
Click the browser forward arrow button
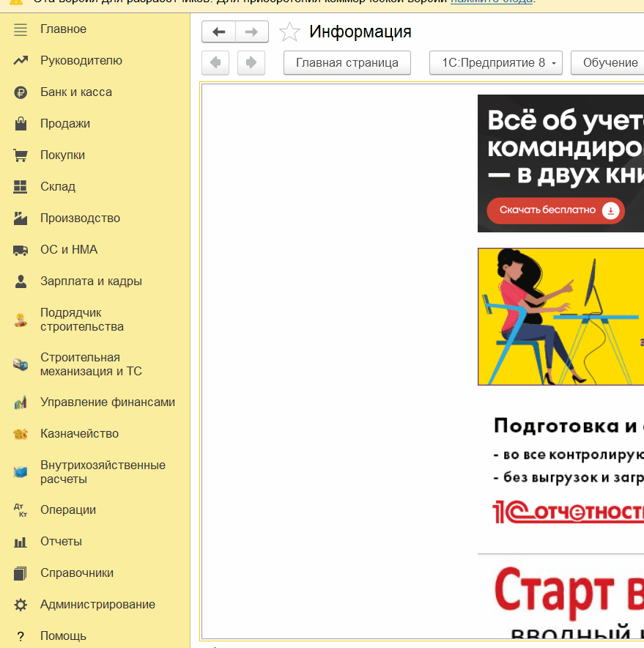tap(251, 63)
